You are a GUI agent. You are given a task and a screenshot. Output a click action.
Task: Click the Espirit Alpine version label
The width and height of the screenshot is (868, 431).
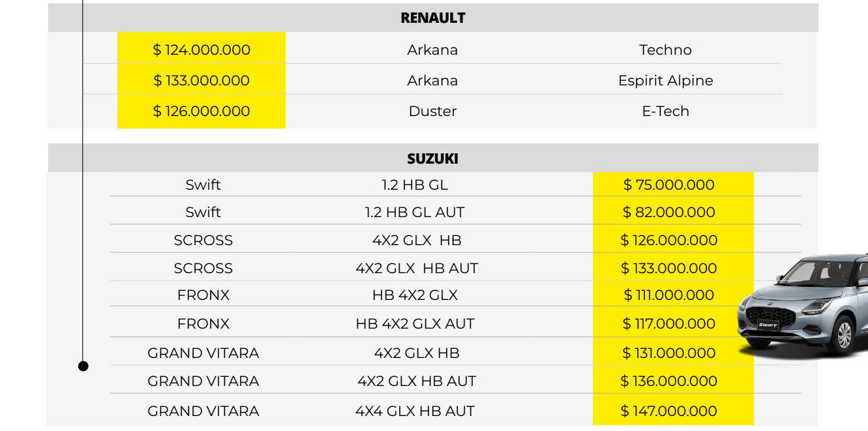(665, 80)
